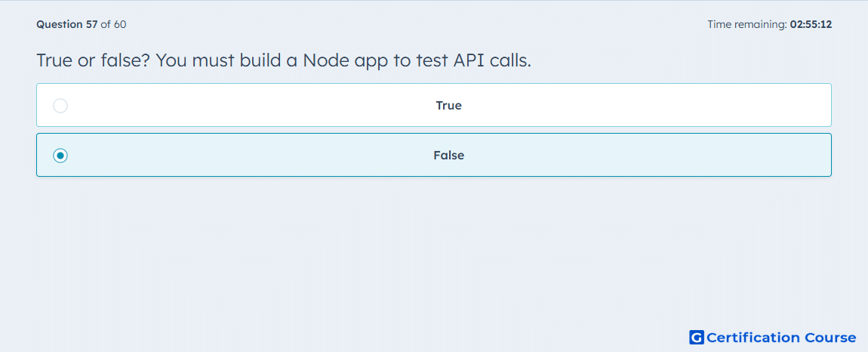Image resolution: width=868 pixels, height=352 pixels.
Task: Click the Node app question text
Action: [284, 60]
